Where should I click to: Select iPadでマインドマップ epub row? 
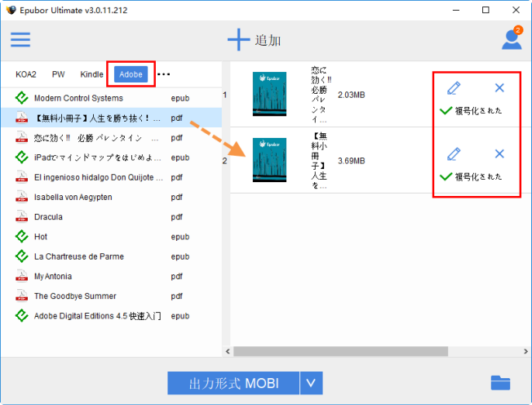tap(111, 158)
